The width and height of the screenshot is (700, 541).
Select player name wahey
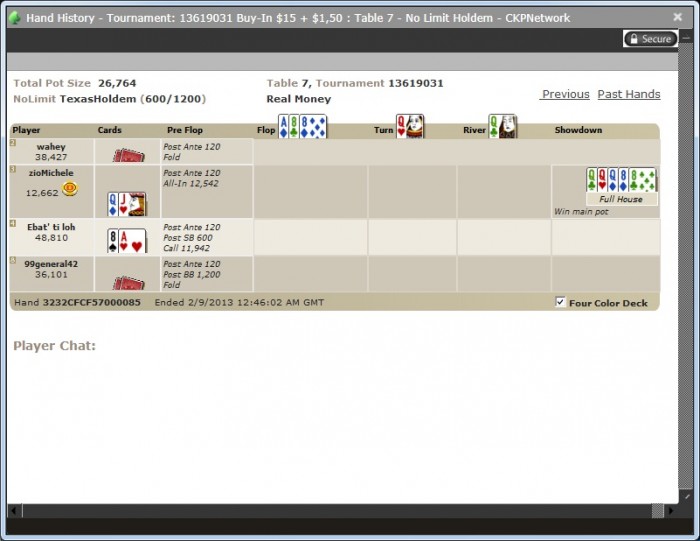[x=51, y=146]
